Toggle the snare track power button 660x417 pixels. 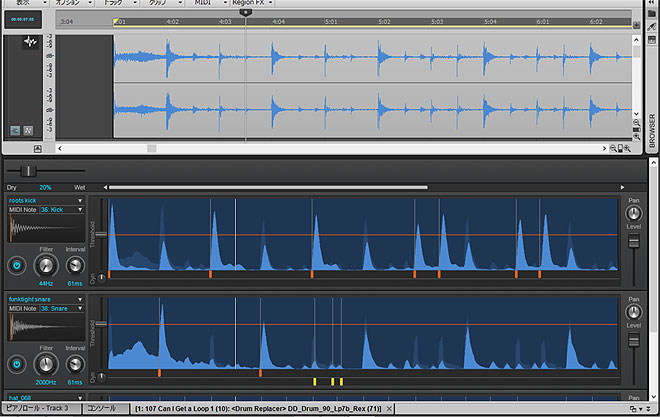click(x=17, y=364)
